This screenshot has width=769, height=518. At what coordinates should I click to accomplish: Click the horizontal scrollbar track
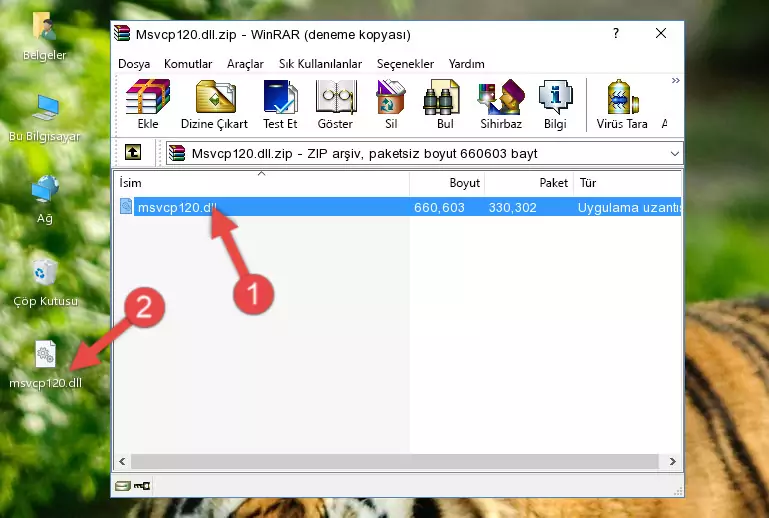tap(394, 461)
